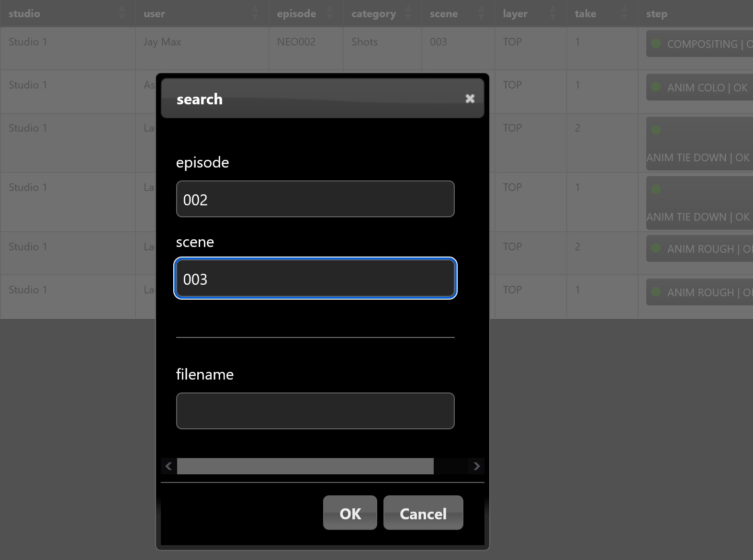This screenshot has height=560, width=753.
Task: Select the Jay Max user cell
Action: [x=162, y=42]
